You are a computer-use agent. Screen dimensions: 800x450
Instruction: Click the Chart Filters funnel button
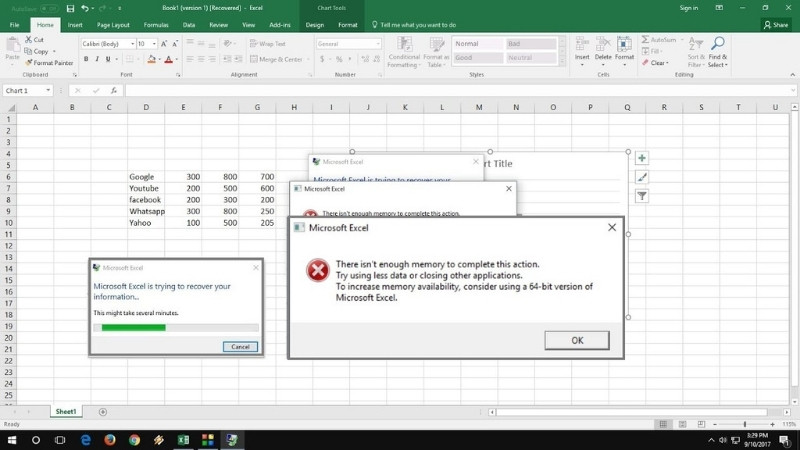pos(641,196)
